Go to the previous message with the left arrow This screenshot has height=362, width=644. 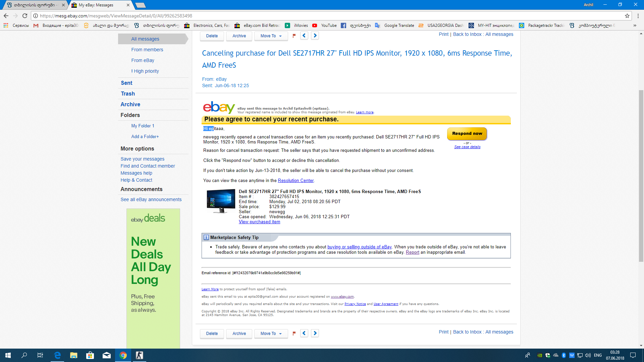click(x=304, y=36)
